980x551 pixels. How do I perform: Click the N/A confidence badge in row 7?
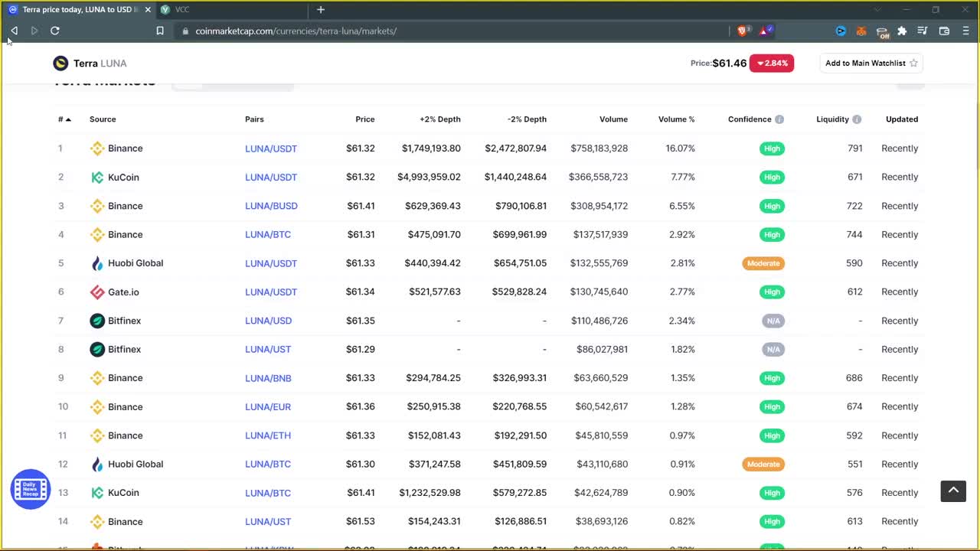(773, 321)
